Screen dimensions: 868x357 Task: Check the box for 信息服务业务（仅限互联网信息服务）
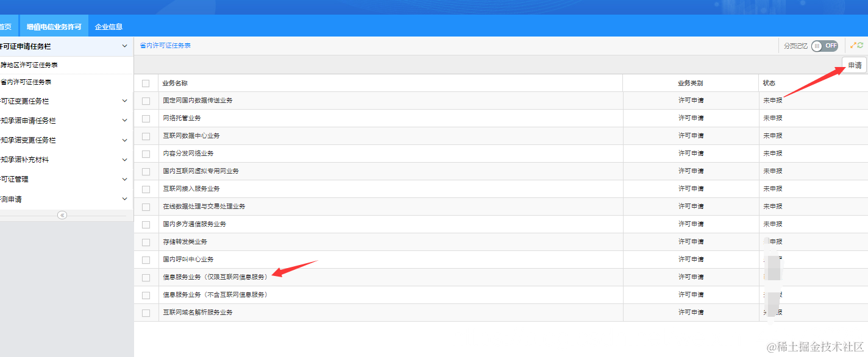click(146, 277)
